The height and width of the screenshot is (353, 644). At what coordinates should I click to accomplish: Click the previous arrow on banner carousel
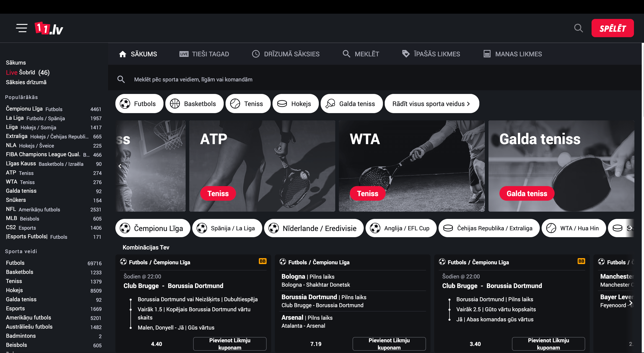120,166
